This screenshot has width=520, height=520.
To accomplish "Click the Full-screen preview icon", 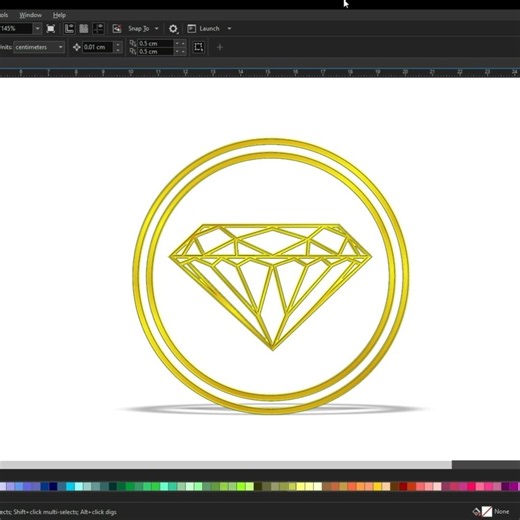I will click(x=51, y=29).
